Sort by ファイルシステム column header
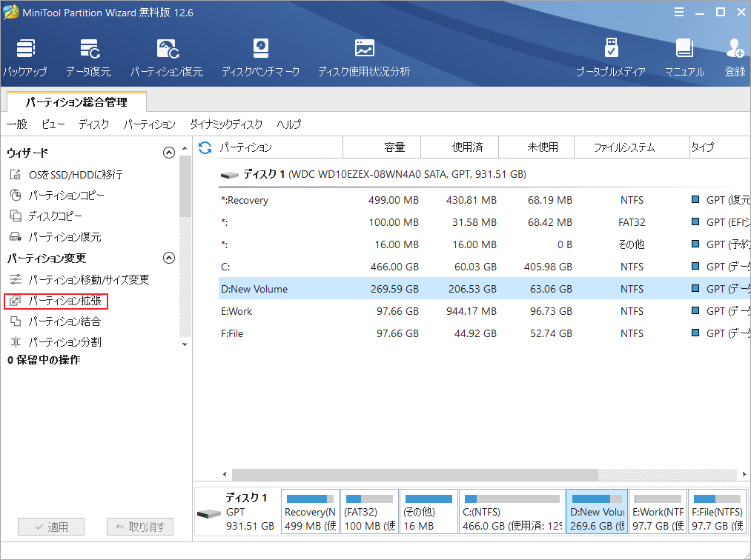 [631, 147]
